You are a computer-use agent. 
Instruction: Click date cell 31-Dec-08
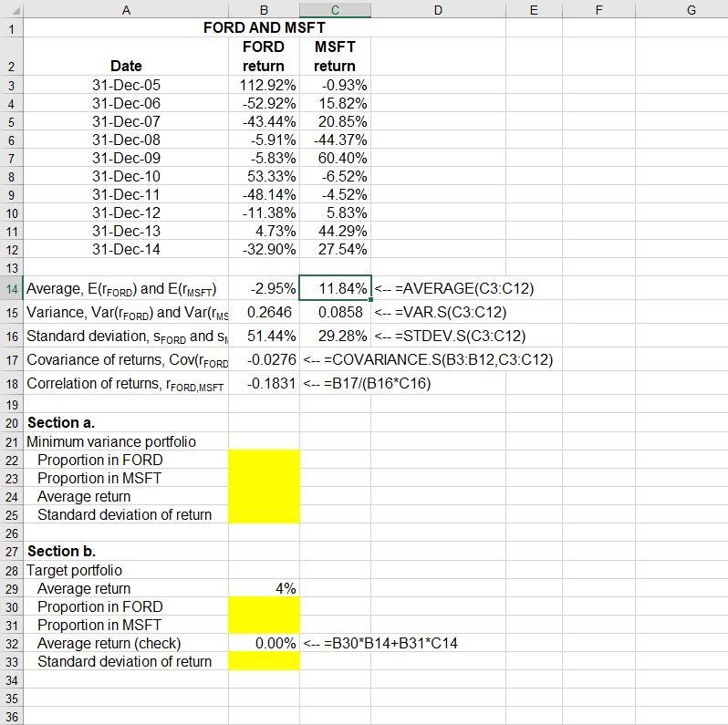[126, 140]
